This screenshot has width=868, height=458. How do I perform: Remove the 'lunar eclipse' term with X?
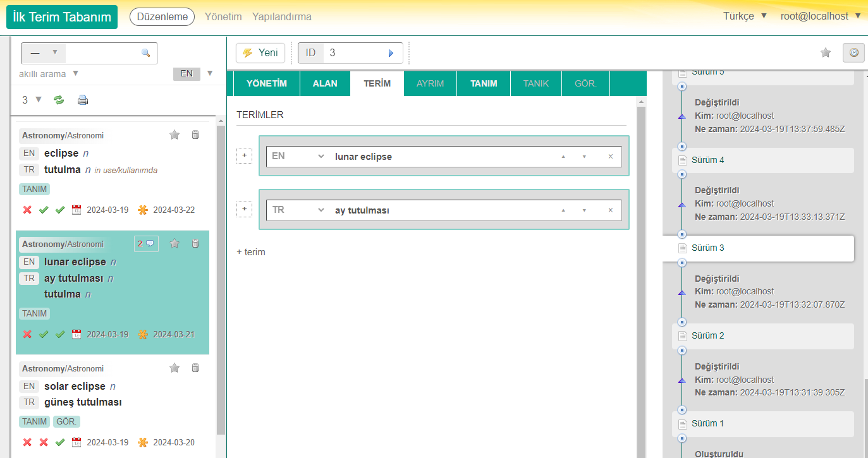610,157
